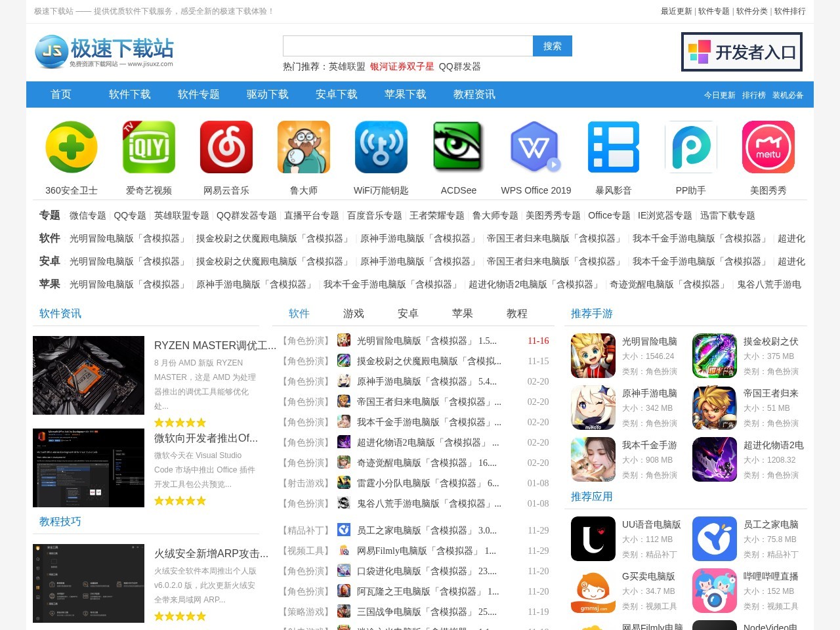Viewport: 840px width, 630px height.
Task: Open the WPS Office 2019 icon
Action: pyautogui.click(x=535, y=146)
